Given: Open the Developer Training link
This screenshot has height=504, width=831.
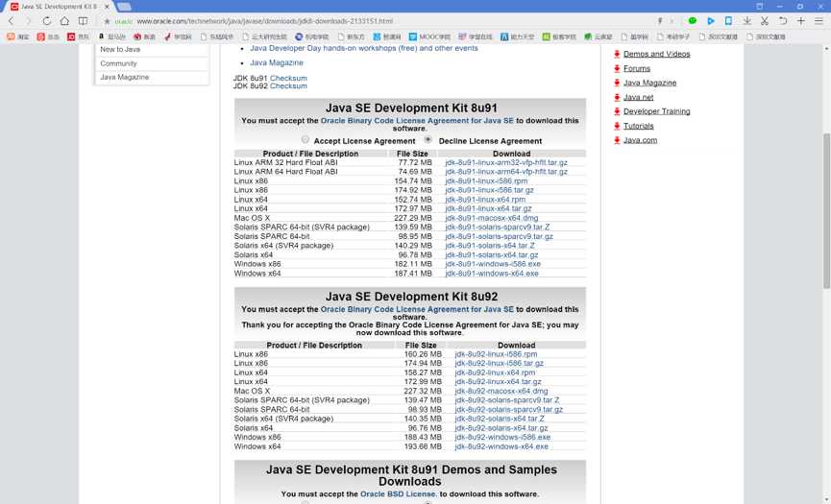Looking at the screenshot, I should pyautogui.click(x=657, y=111).
